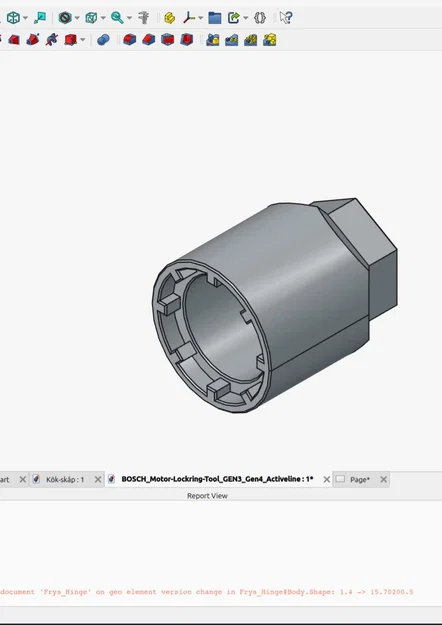Click the curly braces variable set icon
Image resolution: width=442 pixels, height=625 pixels.
260,18
